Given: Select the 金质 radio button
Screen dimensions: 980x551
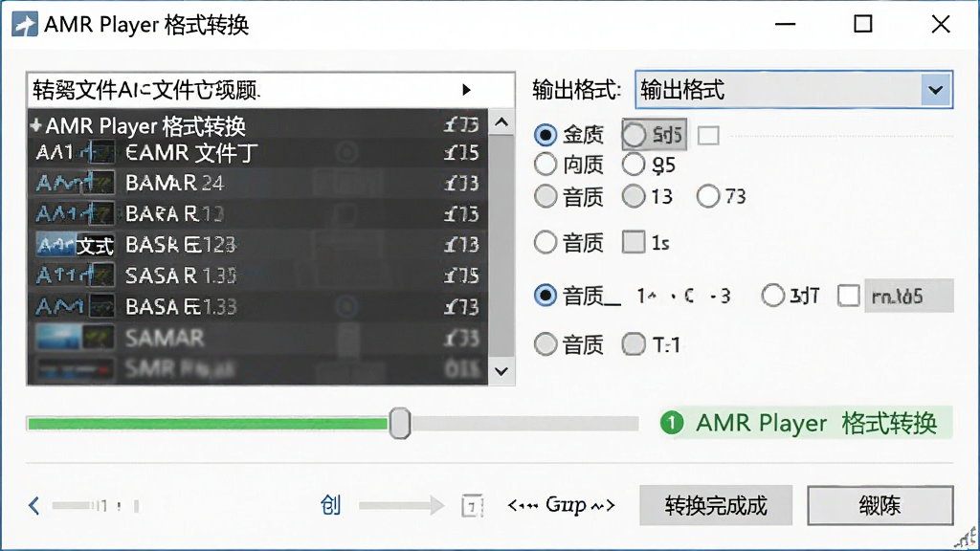Looking at the screenshot, I should pyautogui.click(x=546, y=134).
